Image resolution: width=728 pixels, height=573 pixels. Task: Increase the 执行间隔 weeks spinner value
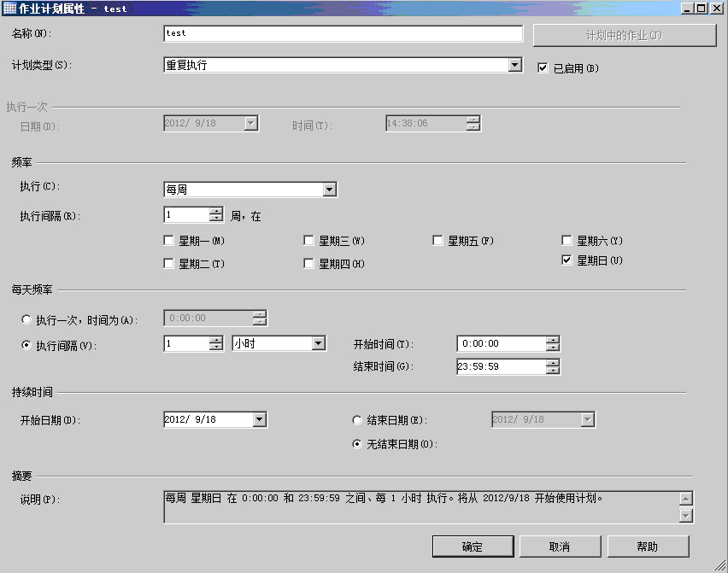[216, 211]
